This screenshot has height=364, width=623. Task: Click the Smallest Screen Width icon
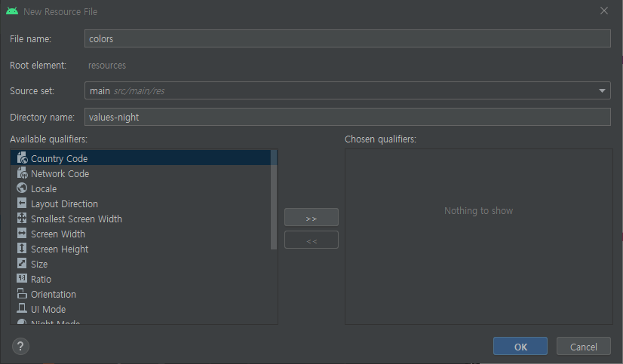tap(23, 219)
